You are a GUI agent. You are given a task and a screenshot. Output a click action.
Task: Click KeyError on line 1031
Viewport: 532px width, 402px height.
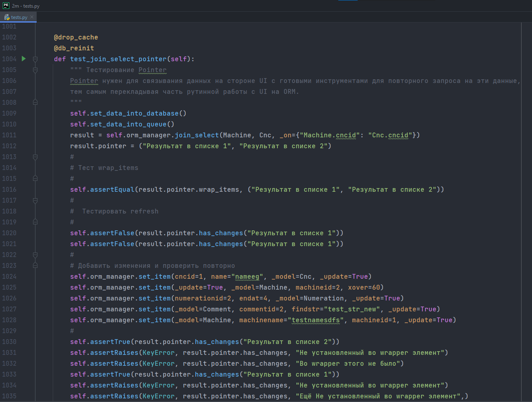pos(159,353)
